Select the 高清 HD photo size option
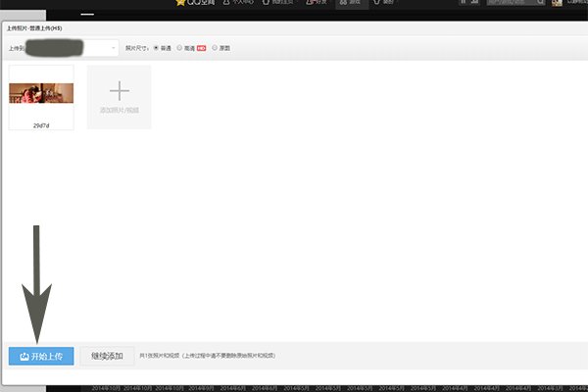 click(x=179, y=48)
